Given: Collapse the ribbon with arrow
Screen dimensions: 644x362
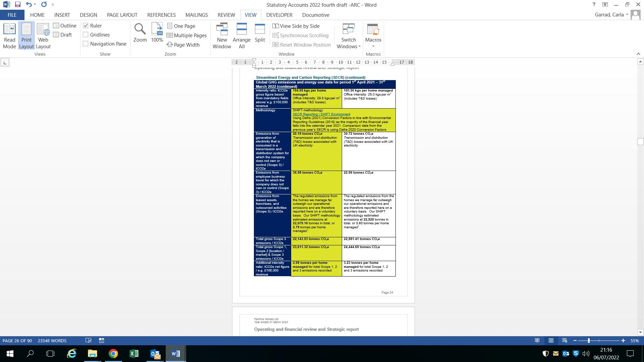Looking at the screenshot, I should tap(638, 54).
